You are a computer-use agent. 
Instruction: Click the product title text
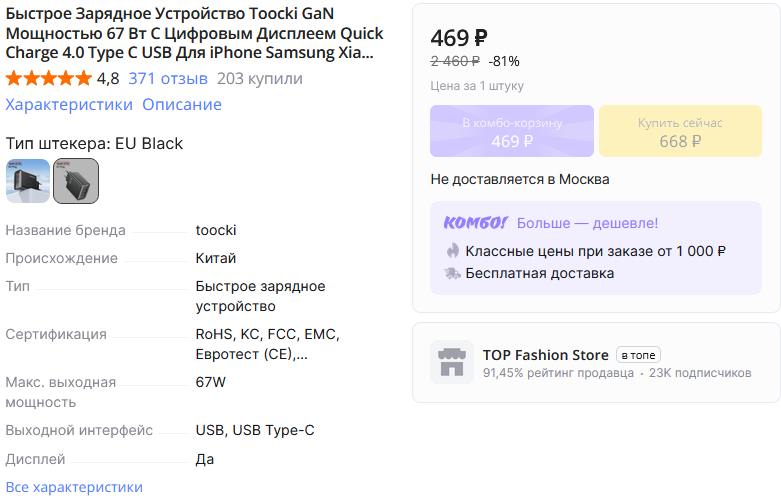[190, 35]
